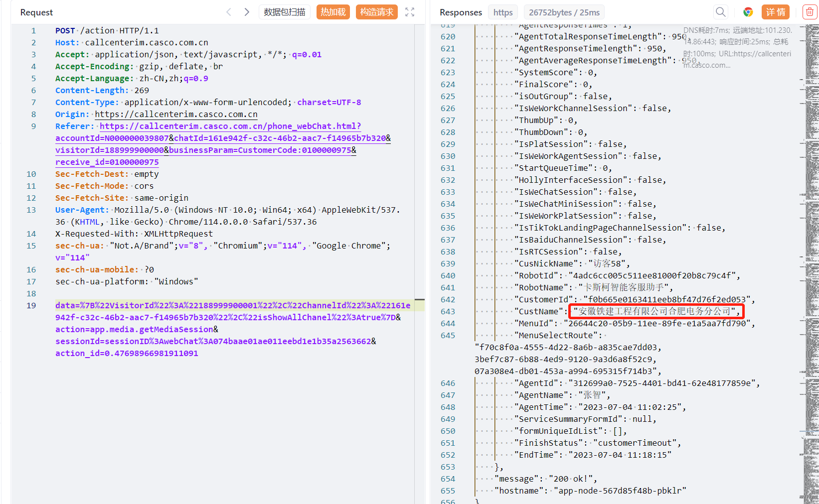819x504 pixels.
Task: Click the response minimap scroll area
Action: point(809,264)
